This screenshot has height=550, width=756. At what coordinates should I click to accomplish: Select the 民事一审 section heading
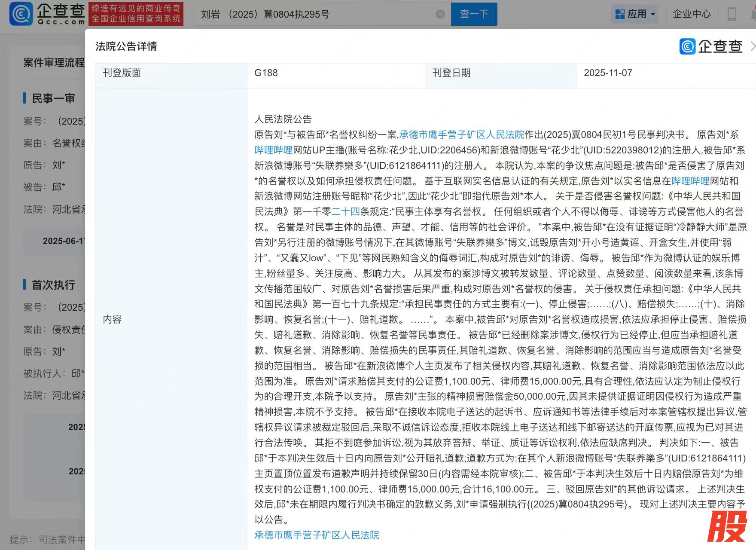tap(53, 98)
